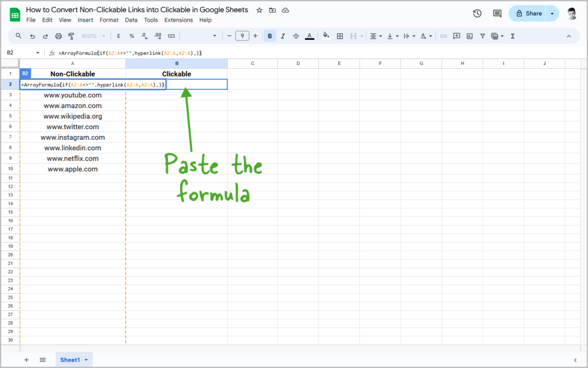Open text wrapping dropdown
This screenshot has height=368, width=588.
click(409, 36)
